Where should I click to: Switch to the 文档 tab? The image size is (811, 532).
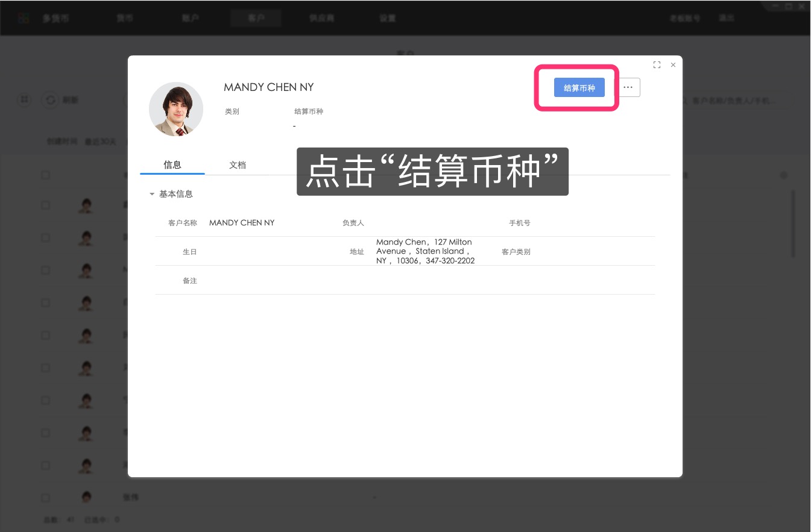pos(238,164)
